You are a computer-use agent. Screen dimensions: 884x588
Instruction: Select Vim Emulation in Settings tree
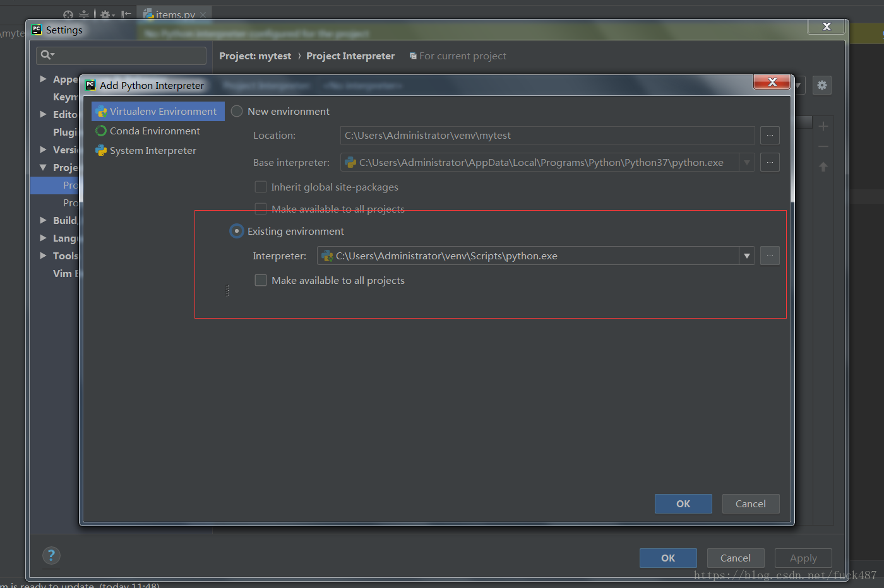(x=66, y=273)
